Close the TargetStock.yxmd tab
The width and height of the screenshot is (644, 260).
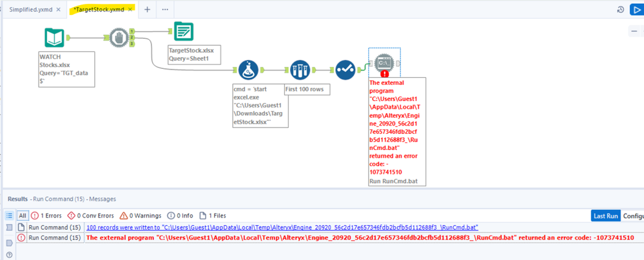tap(130, 10)
